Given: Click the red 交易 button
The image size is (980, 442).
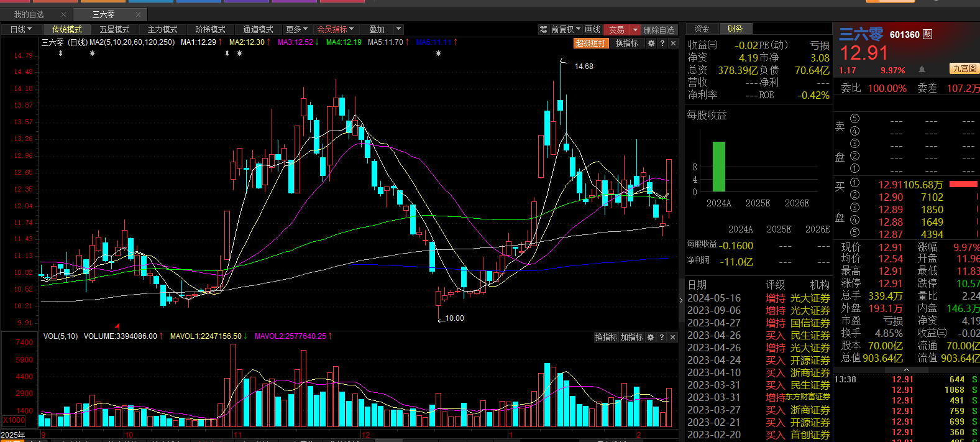Looking at the screenshot, I should [x=616, y=30].
